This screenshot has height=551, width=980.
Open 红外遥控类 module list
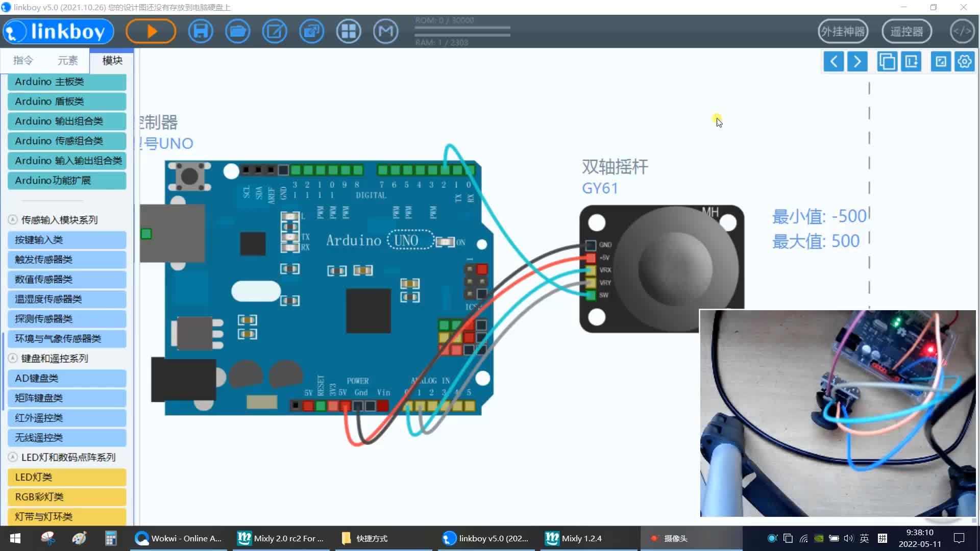pos(67,418)
